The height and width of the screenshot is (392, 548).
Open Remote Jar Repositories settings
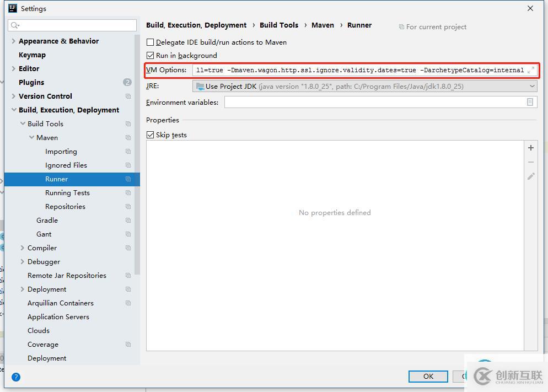(x=67, y=276)
